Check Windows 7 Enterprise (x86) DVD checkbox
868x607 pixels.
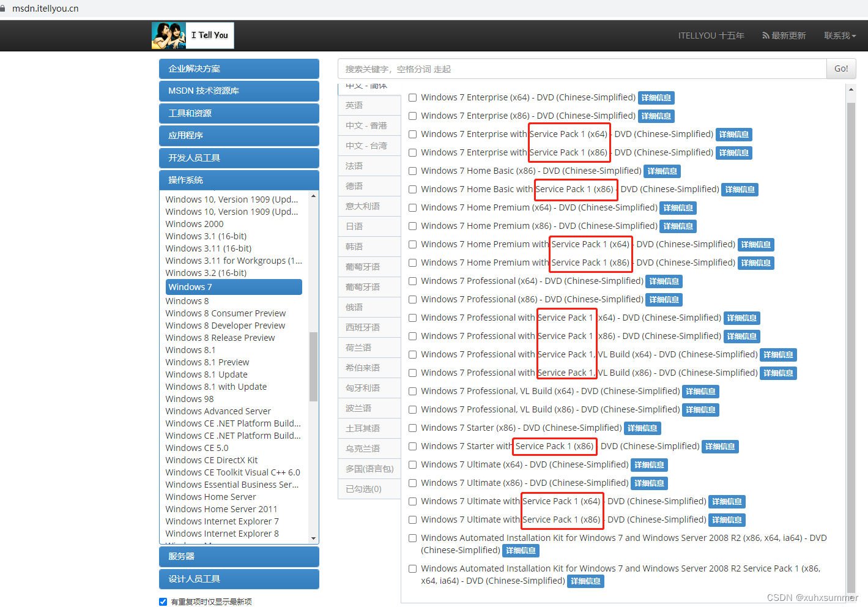point(413,116)
